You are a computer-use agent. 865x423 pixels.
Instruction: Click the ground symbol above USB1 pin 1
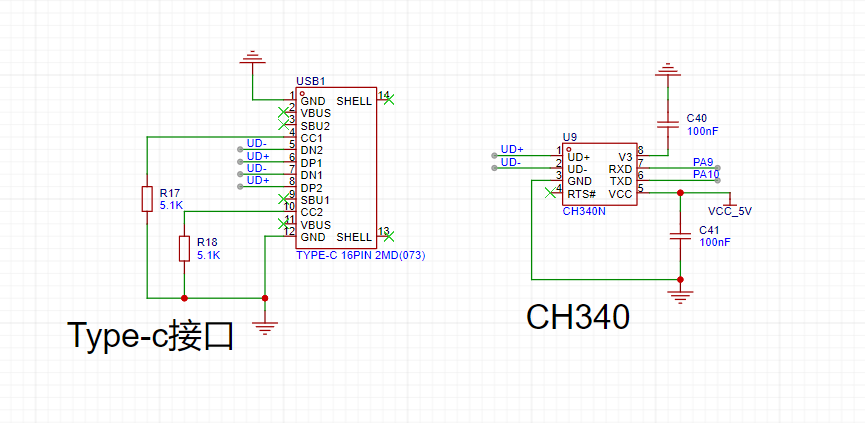252,60
